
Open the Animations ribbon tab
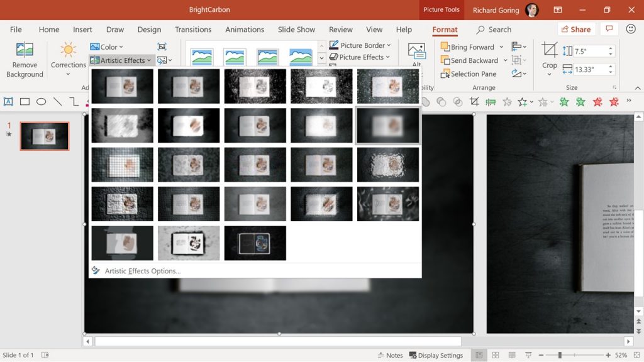245,29
